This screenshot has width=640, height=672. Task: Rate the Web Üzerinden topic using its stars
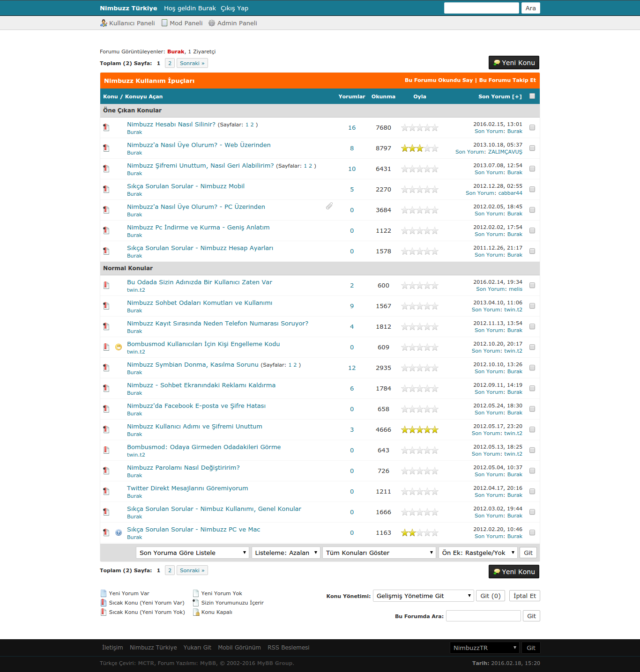(420, 148)
